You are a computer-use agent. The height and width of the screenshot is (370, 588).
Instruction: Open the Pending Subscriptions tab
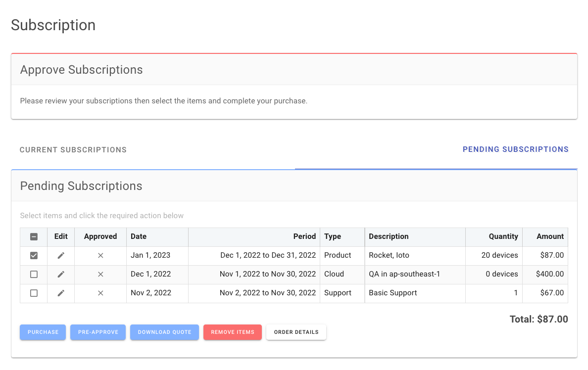click(515, 149)
